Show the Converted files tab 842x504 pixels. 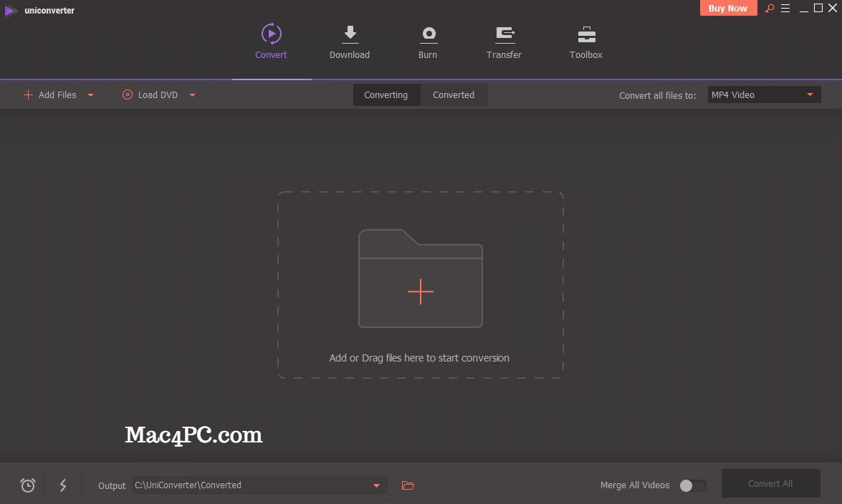[x=454, y=95]
